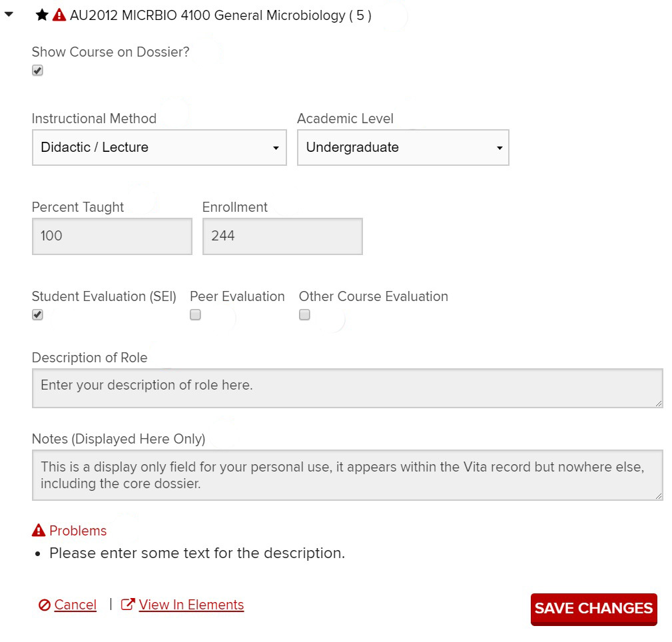Disable the Student Evaluation (SEI) checkbox
Viewport: 672px width, 642px height.
coord(37,314)
